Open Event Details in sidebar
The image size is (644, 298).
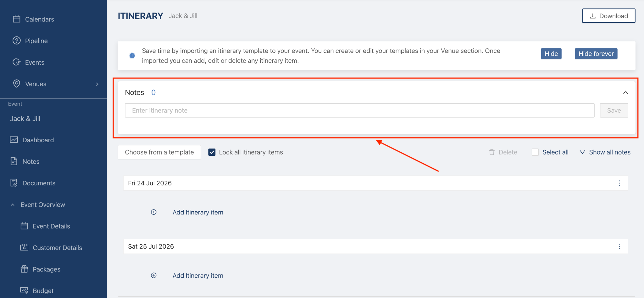pos(51,226)
